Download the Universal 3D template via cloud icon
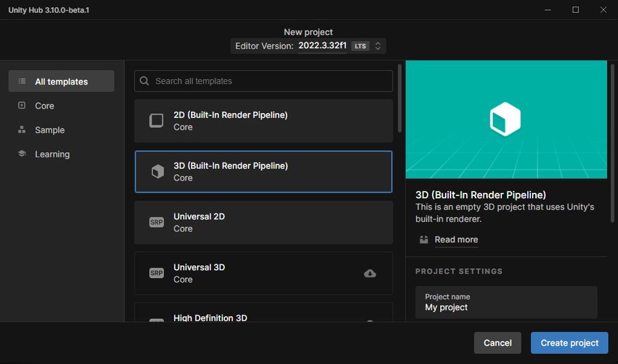This screenshot has height=364, width=618. (x=370, y=273)
